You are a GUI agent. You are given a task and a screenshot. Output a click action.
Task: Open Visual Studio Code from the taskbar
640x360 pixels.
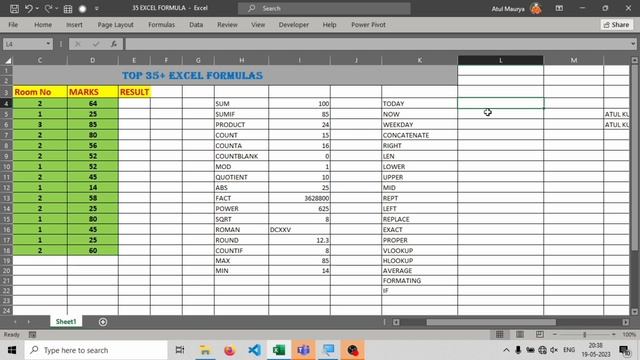[x=254, y=350]
